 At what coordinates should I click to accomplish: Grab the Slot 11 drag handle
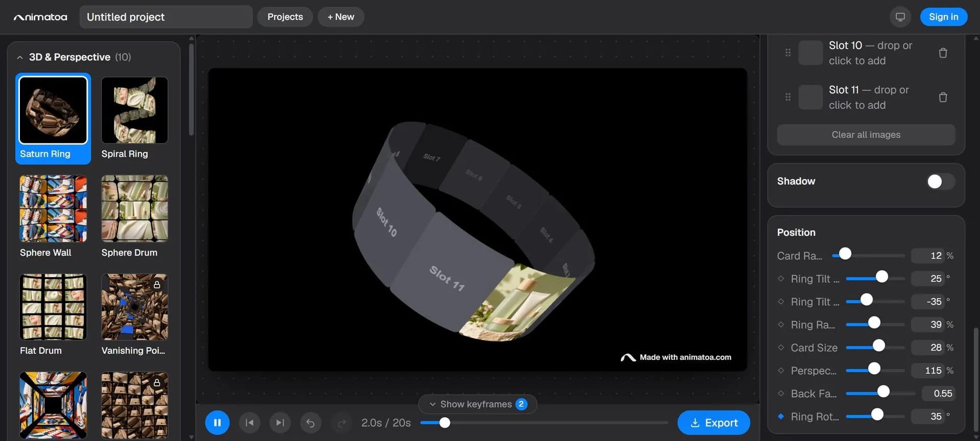[x=788, y=97]
